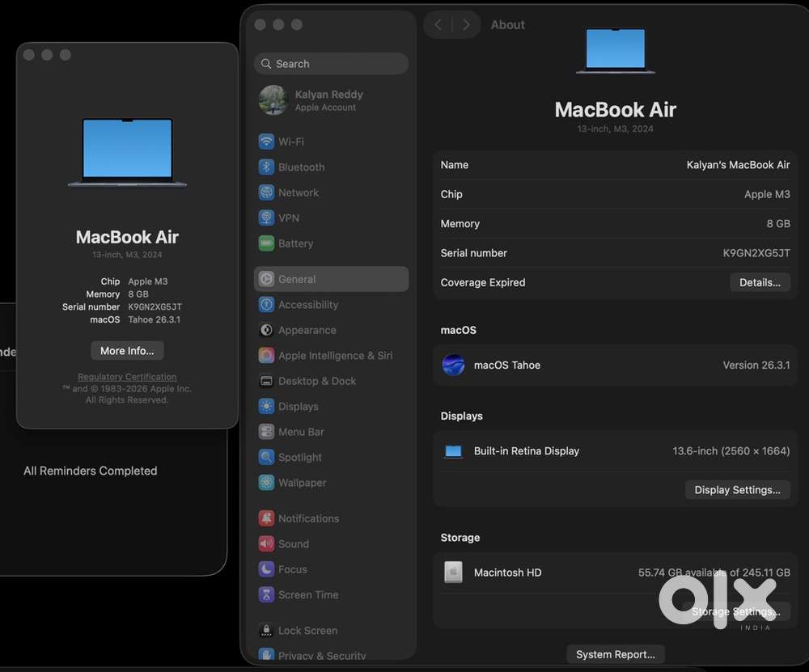Open Wi-Fi settings from sidebar icon

(266, 142)
